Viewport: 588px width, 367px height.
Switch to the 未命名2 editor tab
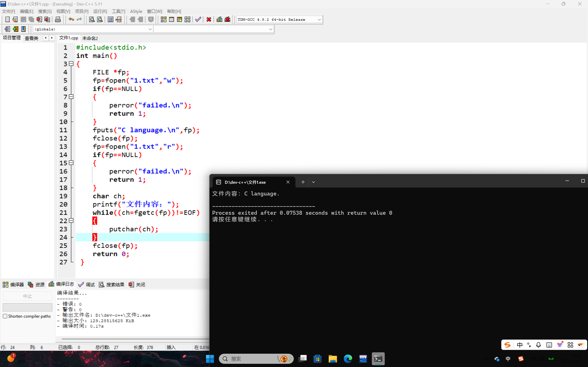(x=90, y=38)
